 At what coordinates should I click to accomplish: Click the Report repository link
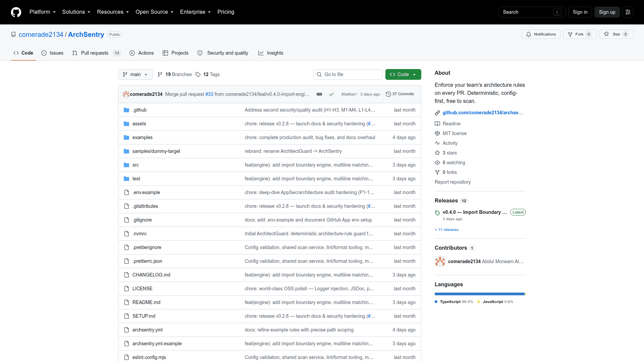coord(452,182)
